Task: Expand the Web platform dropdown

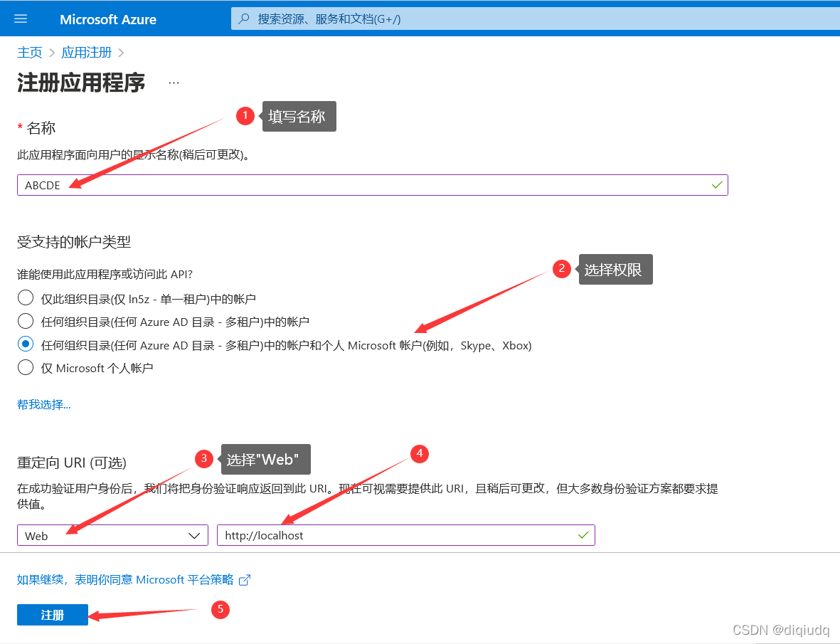Action: tap(112, 535)
